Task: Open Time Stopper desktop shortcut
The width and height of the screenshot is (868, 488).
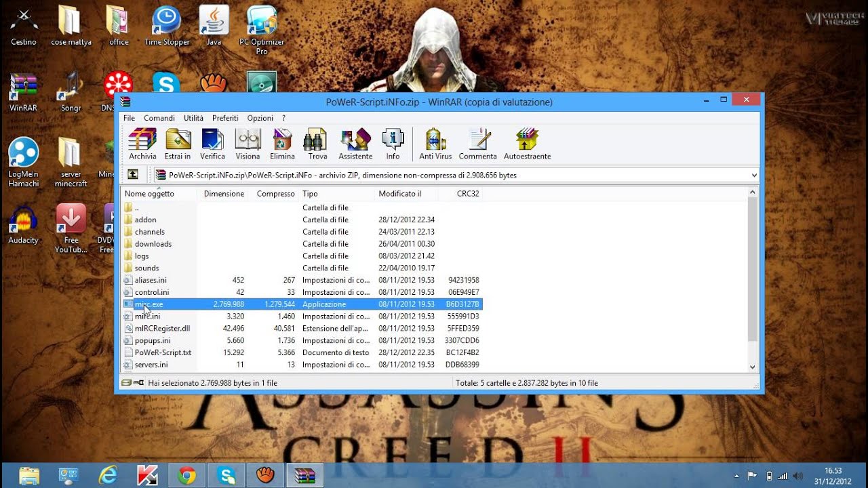Action: coord(167,26)
